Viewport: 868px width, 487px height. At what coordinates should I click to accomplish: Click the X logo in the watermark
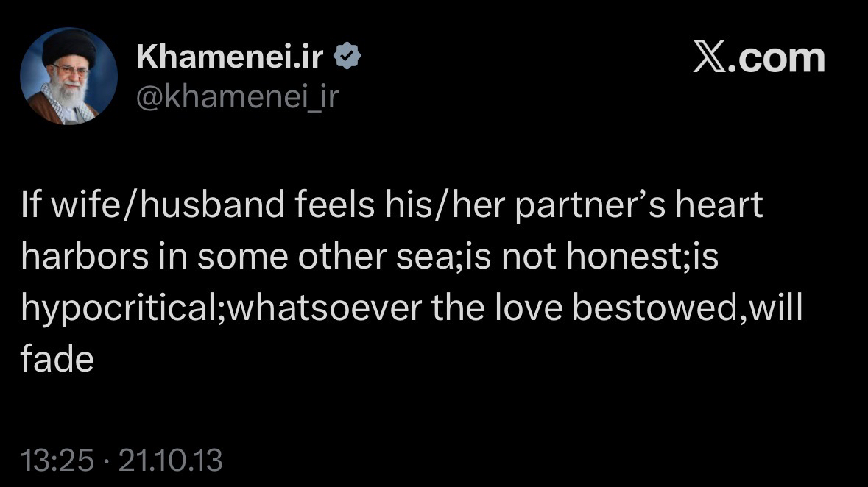pyautogui.click(x=710, y=58)
